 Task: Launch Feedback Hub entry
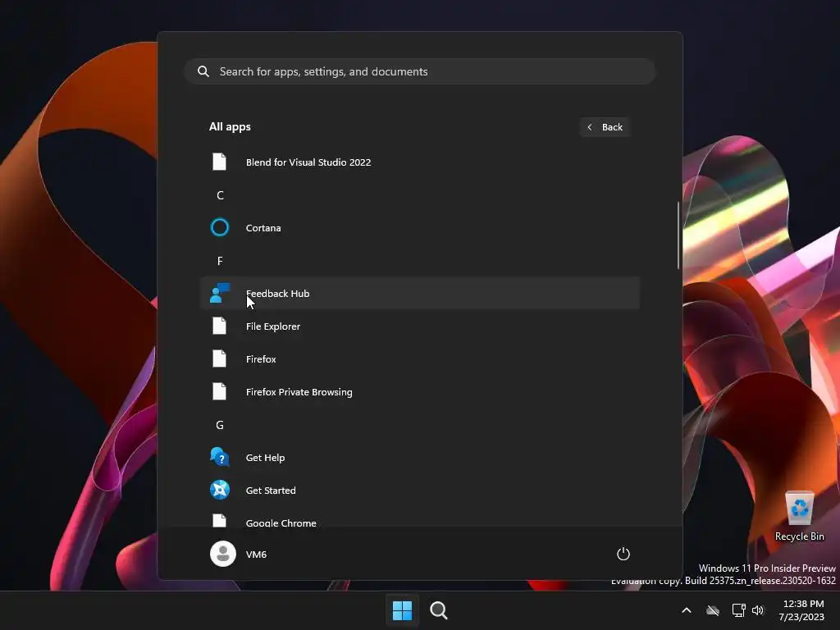[420, 293]
